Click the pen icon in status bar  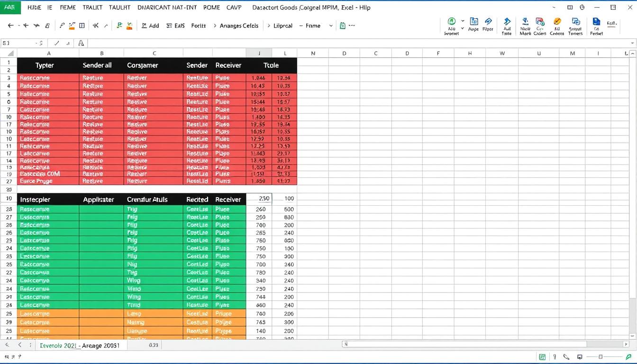coord(566,357)
